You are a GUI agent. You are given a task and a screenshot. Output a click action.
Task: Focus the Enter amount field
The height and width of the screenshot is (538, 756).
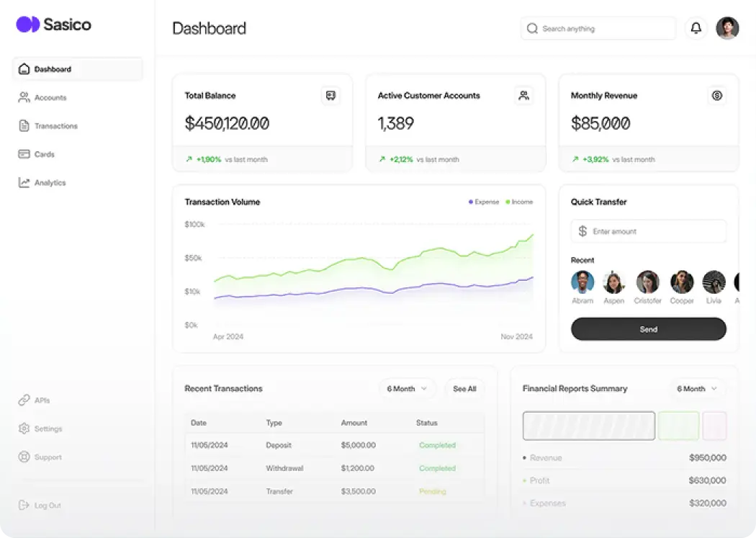tap(655, 232)
